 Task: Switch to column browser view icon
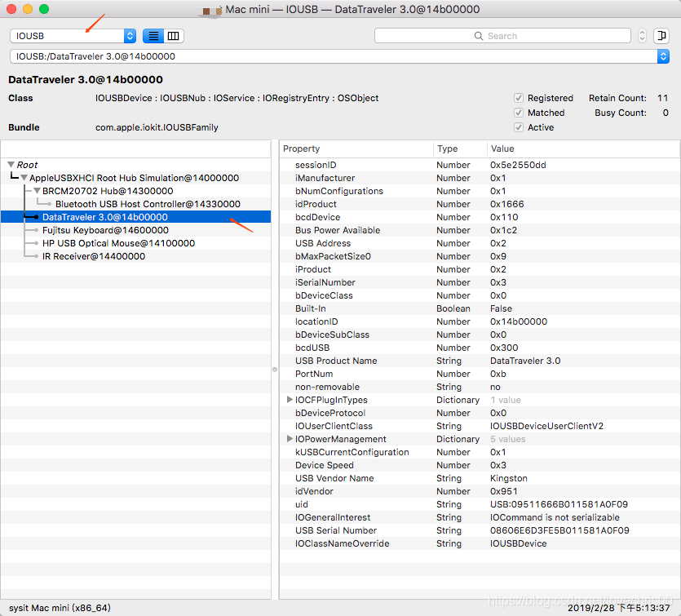(173, 36)
